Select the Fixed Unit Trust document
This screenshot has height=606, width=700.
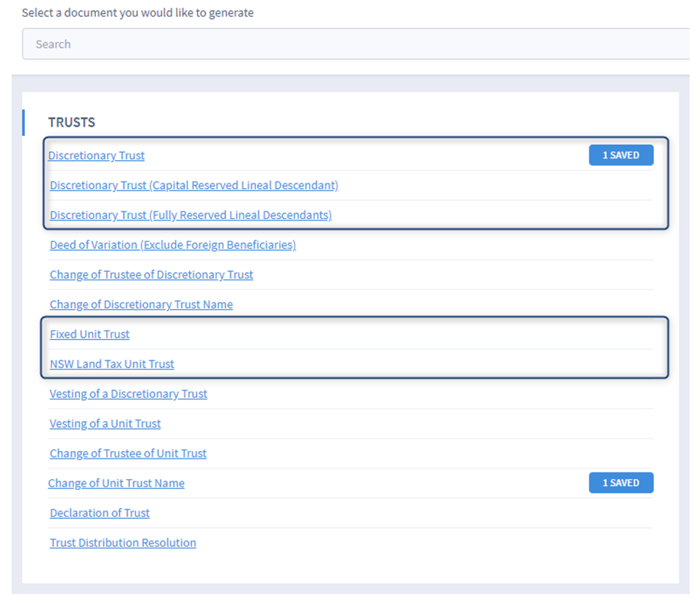[89, 335]
